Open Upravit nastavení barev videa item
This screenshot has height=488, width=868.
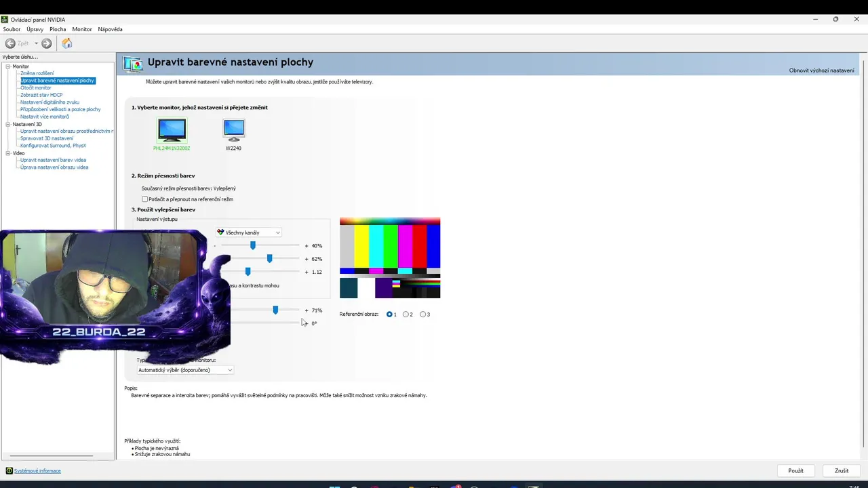(x=54, y=160)
